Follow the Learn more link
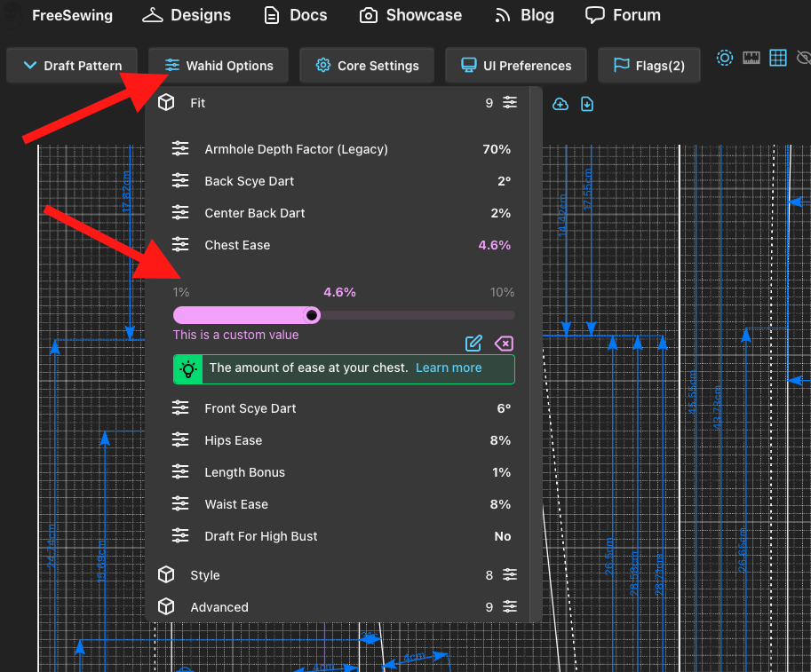 pos(449,368)
